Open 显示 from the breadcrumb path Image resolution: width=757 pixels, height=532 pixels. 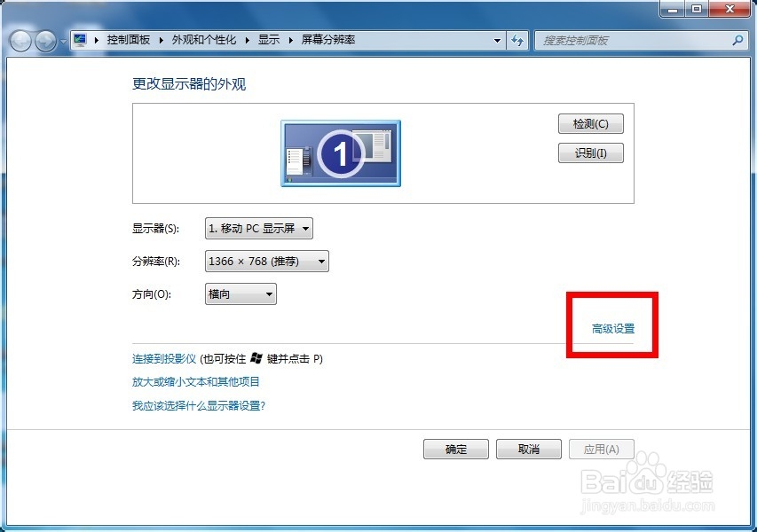(268, 40)
